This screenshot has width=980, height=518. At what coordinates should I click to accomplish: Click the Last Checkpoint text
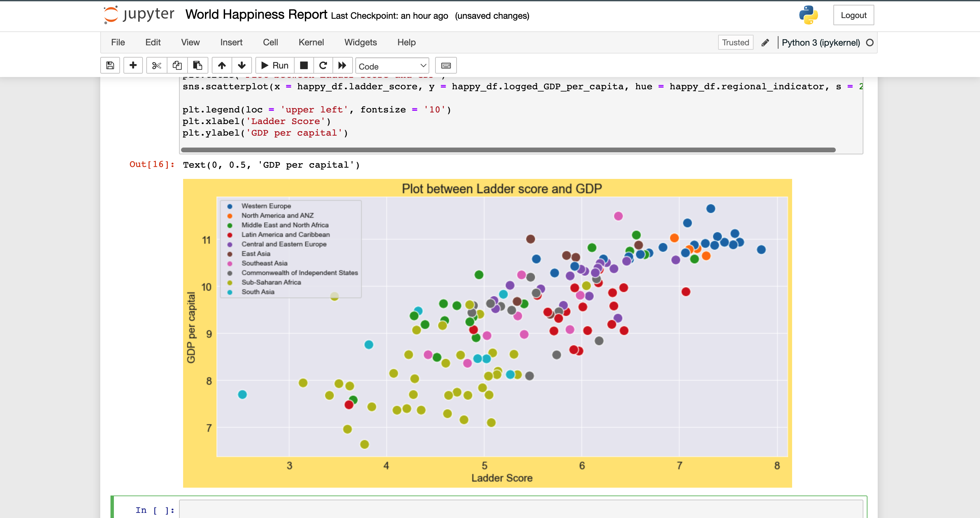(389, 16)
